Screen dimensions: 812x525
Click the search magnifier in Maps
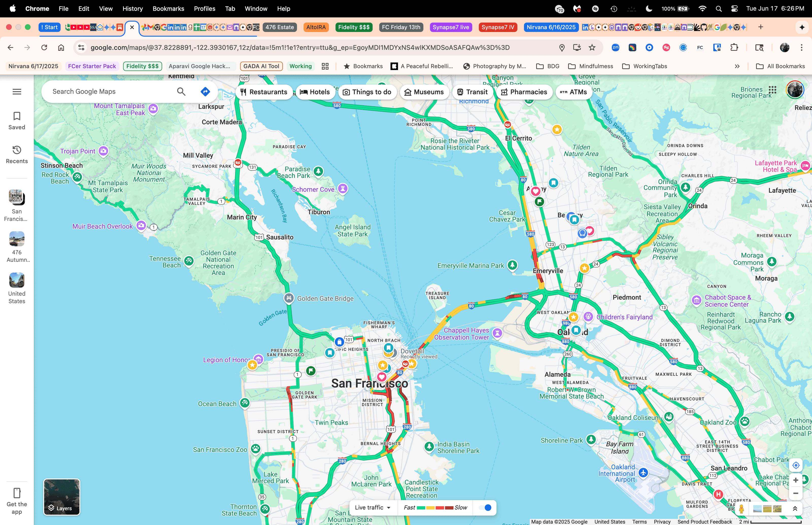coord(181,92)
